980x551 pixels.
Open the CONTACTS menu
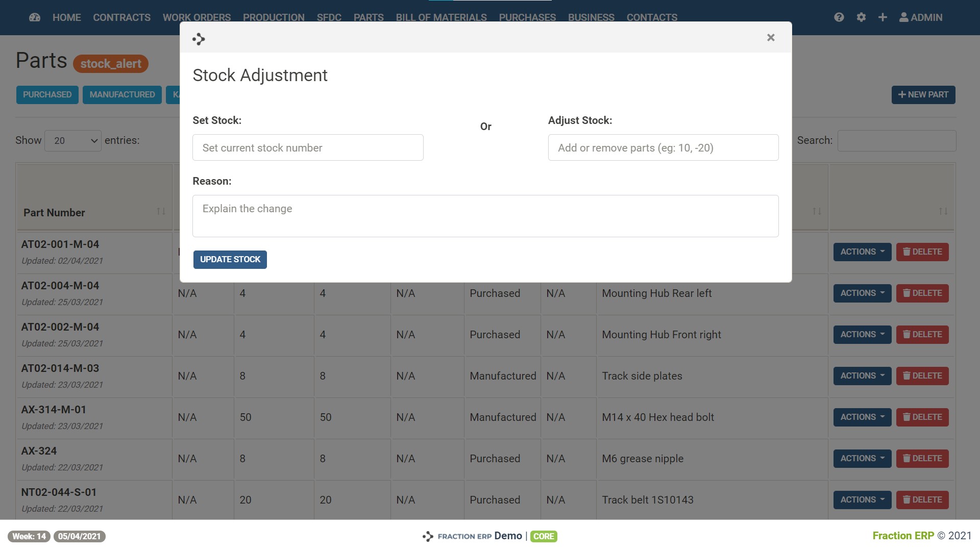coord(652,17)
